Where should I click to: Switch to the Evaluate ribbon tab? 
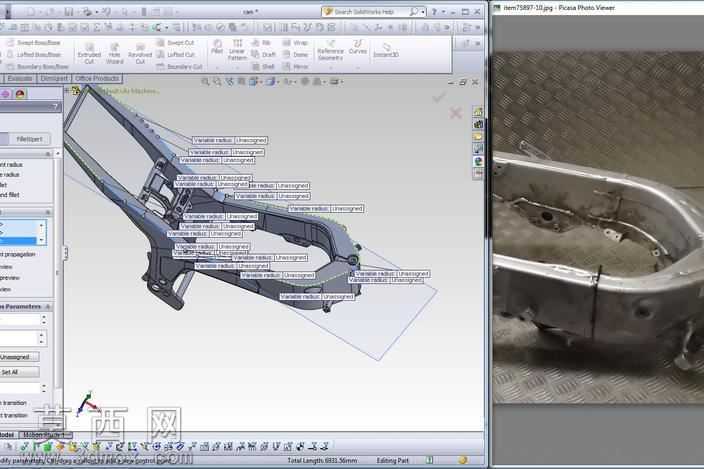point(20,79)
